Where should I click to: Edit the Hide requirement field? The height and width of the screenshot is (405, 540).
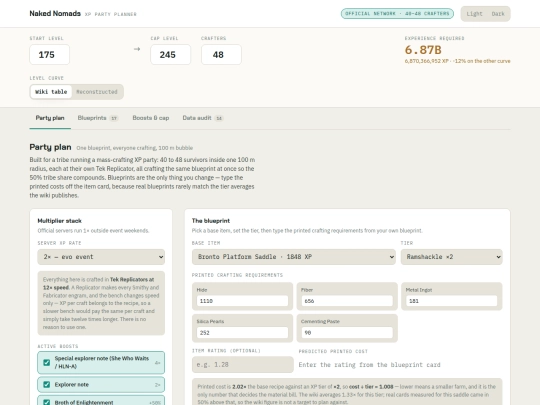coord(242,301)
